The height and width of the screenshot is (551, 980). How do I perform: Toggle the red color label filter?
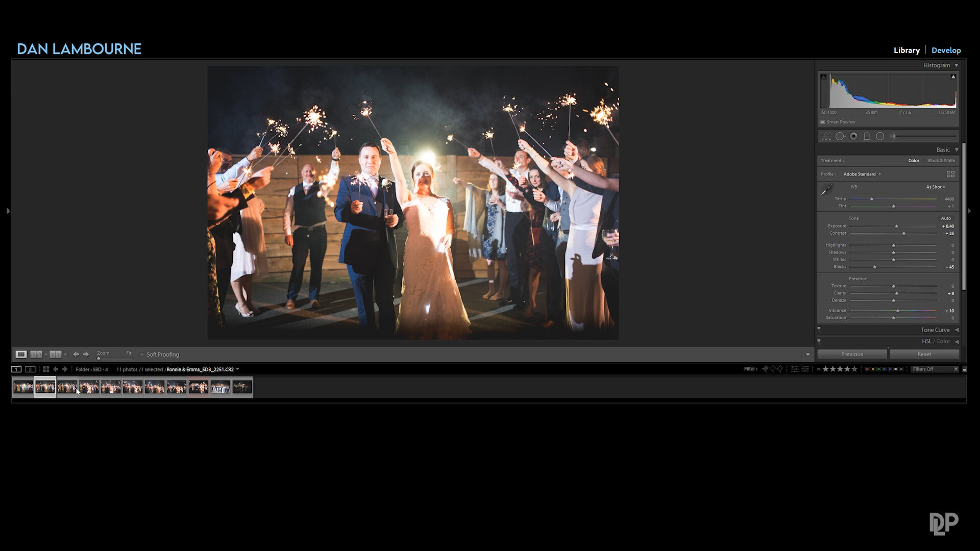[867, 369]
